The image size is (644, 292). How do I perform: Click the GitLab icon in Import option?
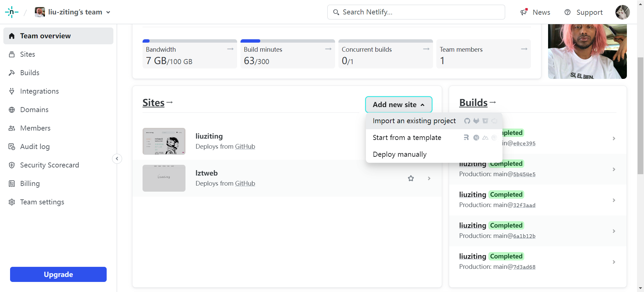tap(476, 121)
